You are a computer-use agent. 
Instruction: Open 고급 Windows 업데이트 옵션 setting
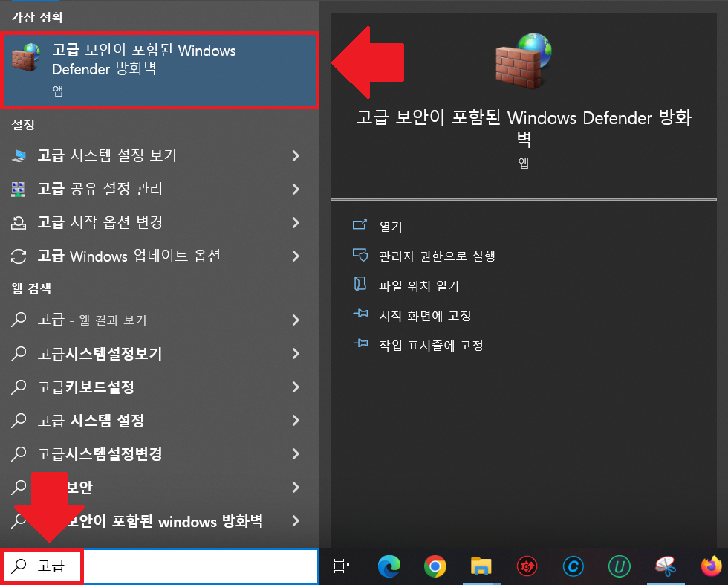159,256
